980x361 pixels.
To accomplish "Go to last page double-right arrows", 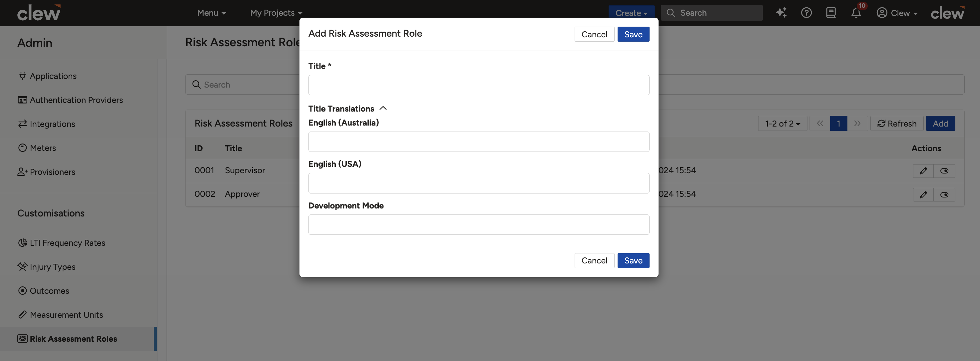I will tap(857, 123).
